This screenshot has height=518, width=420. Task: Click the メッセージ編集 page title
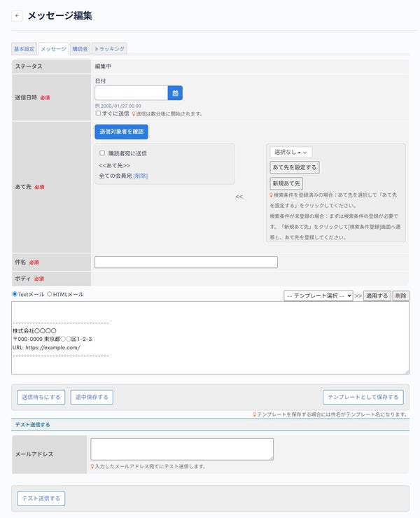tap(59, 15)
